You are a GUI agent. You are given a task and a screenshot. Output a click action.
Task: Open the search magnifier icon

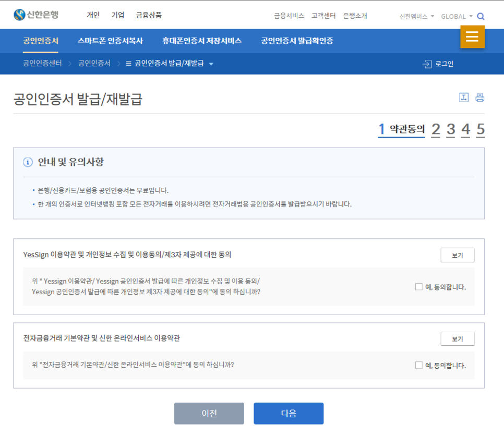tap(481, 16)
